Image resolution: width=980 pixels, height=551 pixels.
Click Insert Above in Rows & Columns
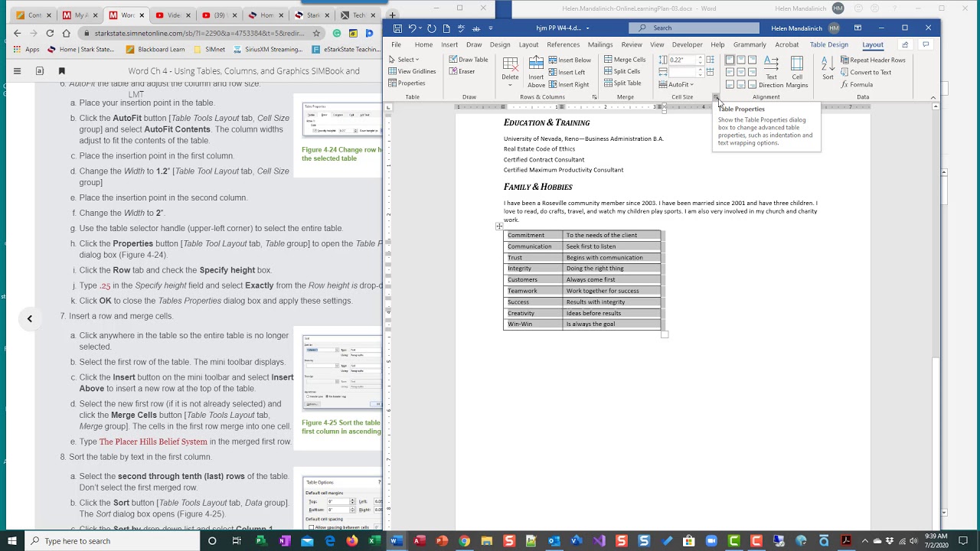click(536, 73)
